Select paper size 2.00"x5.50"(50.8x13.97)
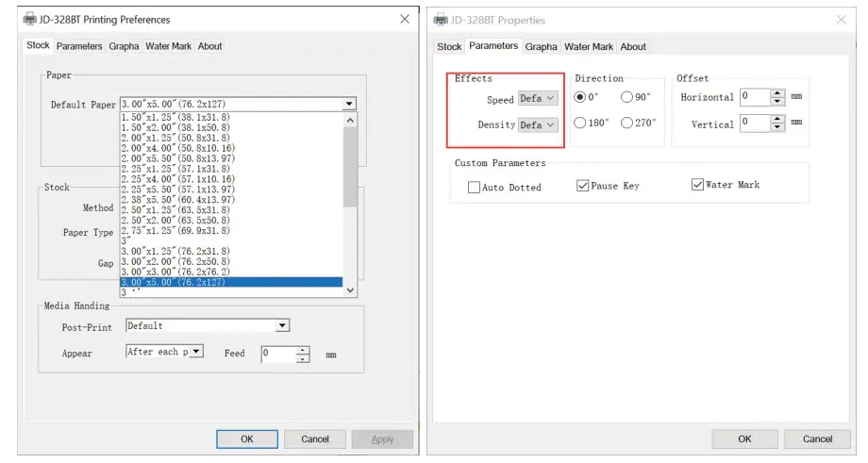This screenshot has width=868, height=463. coord(231,158)
